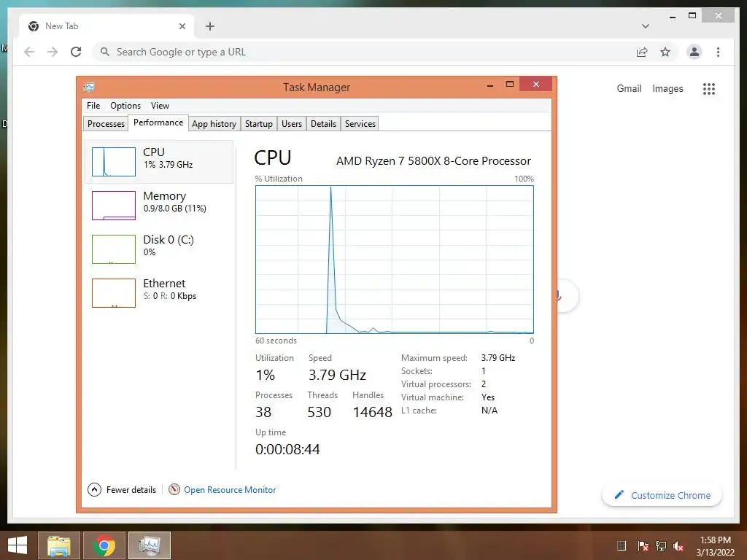Click the Ethernet S: 0 R: 0 Kbps text
747x560 pixels.
pyautogui.click(x=169, y=296)
